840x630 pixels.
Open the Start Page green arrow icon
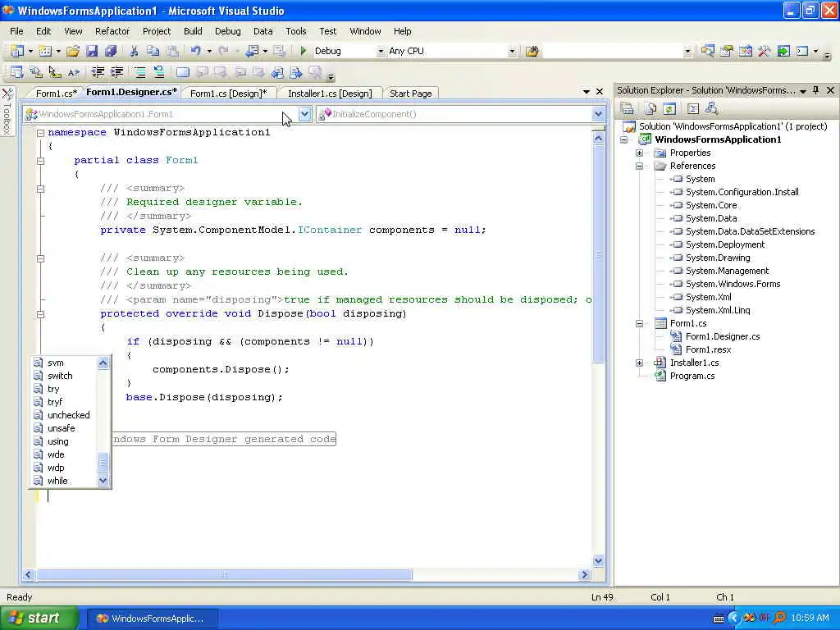click(783, 51)
